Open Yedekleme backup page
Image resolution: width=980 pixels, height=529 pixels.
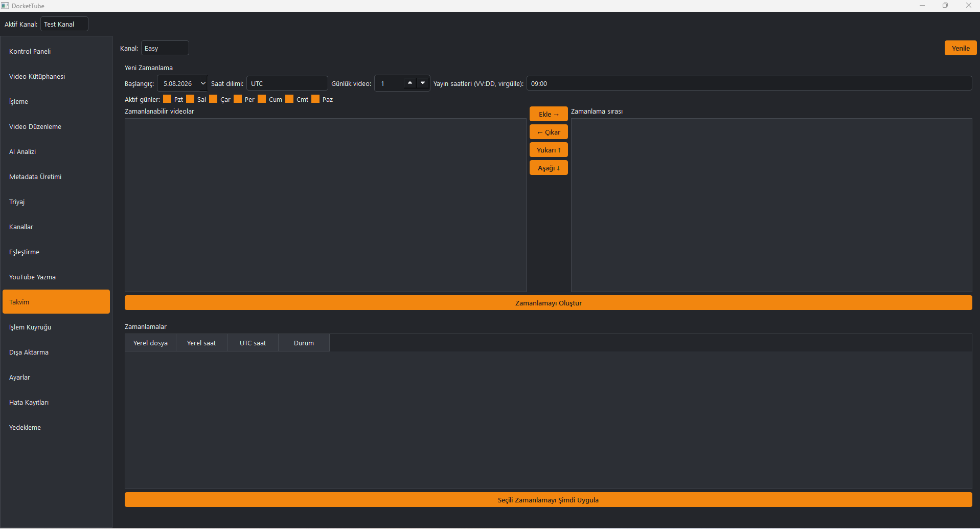click(56, 427)
